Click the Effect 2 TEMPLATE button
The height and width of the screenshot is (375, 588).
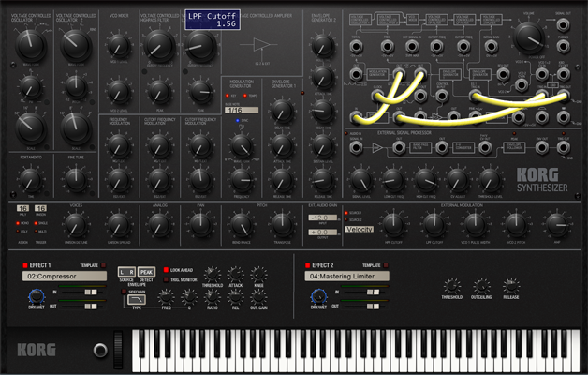[386, 265]
